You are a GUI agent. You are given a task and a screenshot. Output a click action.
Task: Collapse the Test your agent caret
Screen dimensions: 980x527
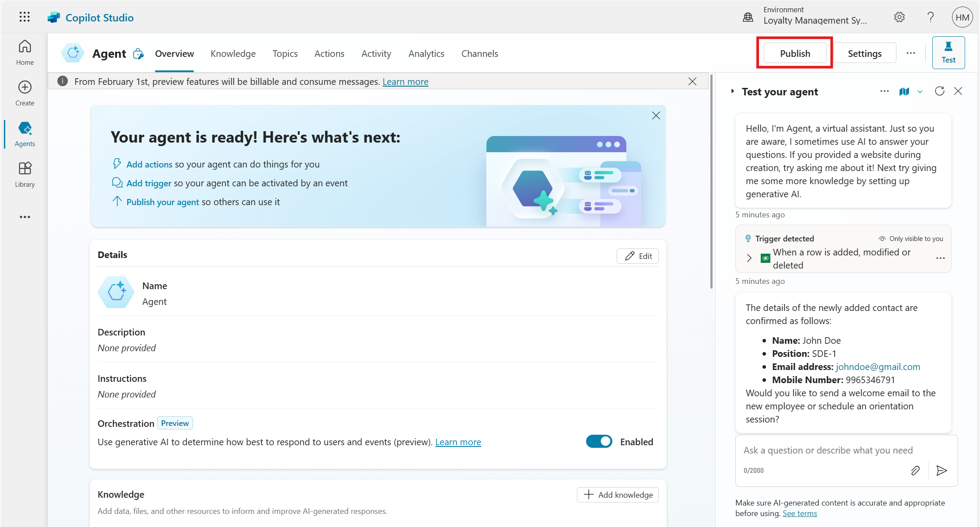pyautogui.click(x=733, y=91)
